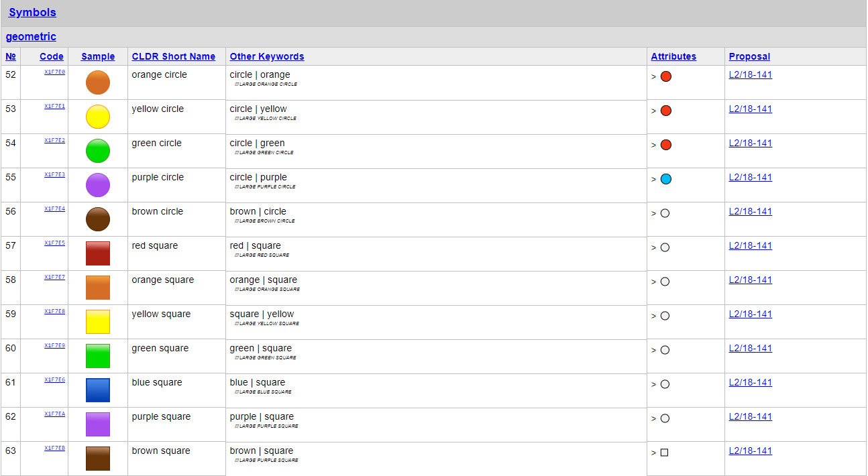Click the Proposal column header
868x476 pixels.
(749, 57)
